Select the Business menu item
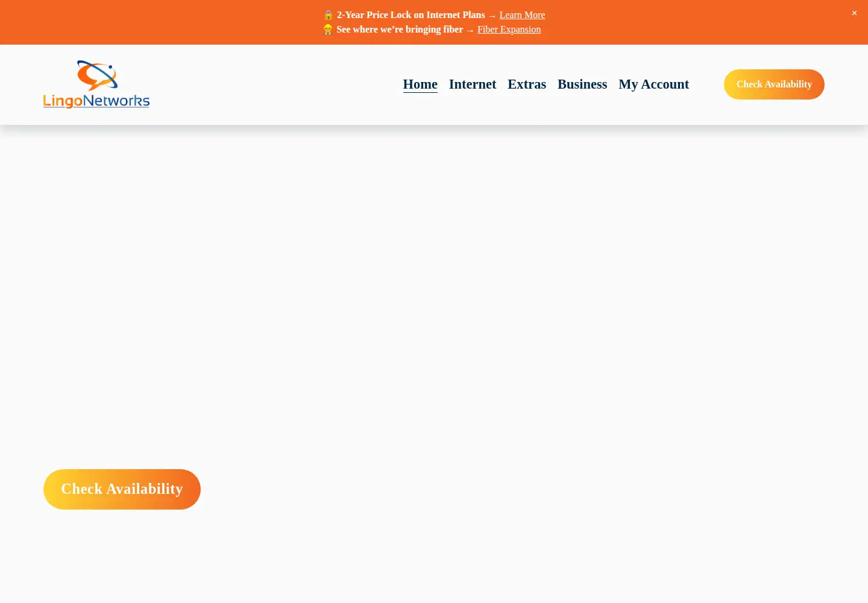Viewport: 868px width, 603px height. 582,84
